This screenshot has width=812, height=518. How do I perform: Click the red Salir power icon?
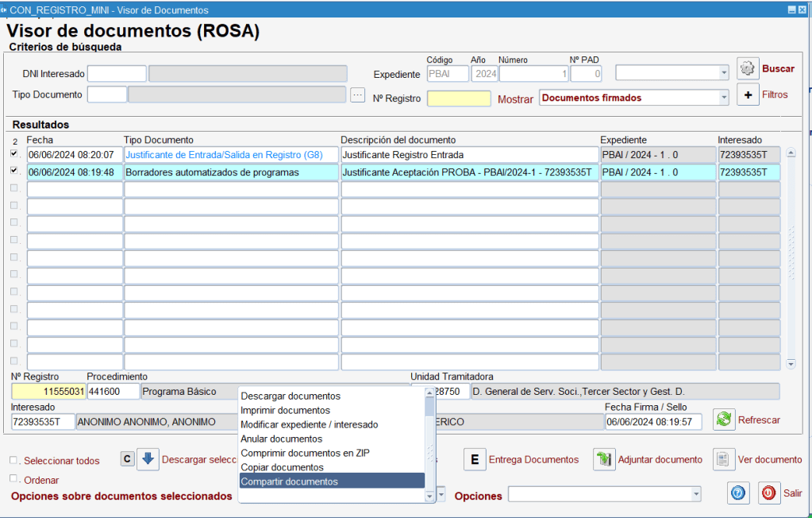point(768,493)
